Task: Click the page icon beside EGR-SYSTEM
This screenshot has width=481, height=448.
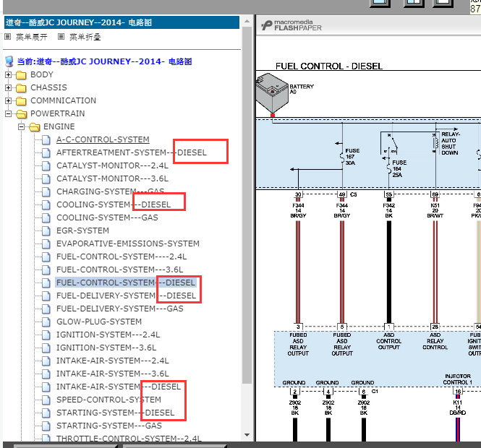Action: [x=46, y=231]
